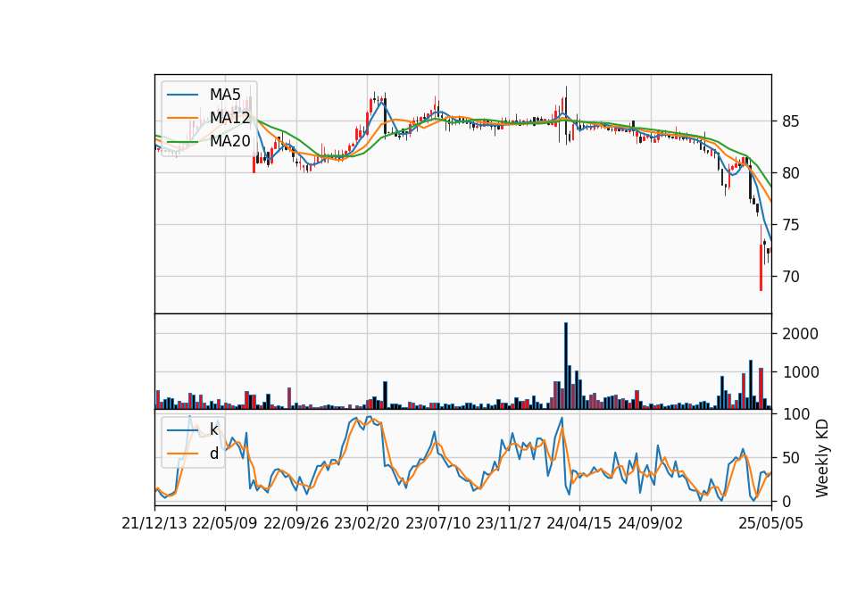Click the k legend entry
Screen dimensions: 857x616
[x=213, y=429]
